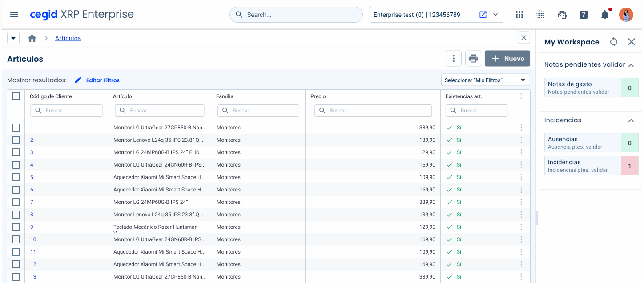Select checkbox for article row 5

click(x=16, y=177)
